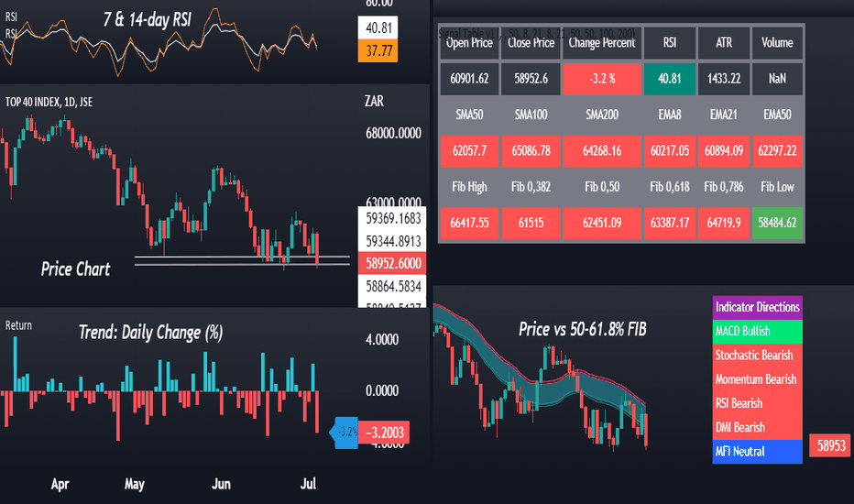This screenshot has height=504, width=854.
Task: Click the Change Percent column header
Action: tap(602, 42)
